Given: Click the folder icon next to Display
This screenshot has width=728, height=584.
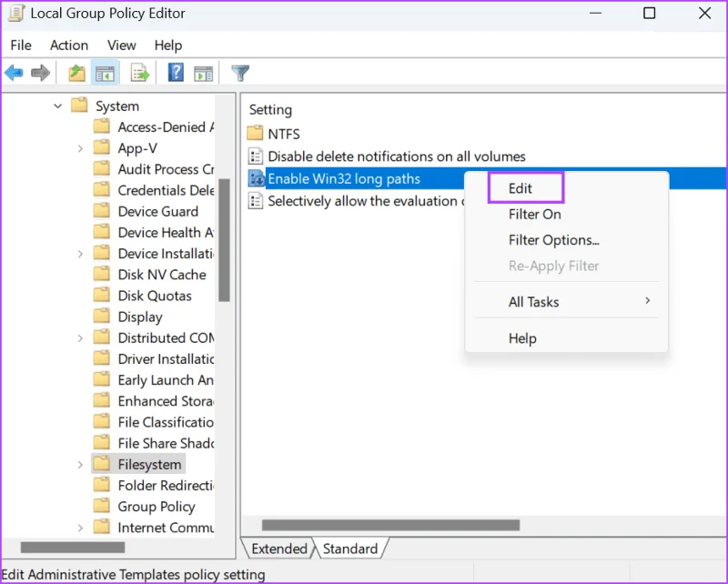Looking at the screenshot, I should tap(102, 317).
